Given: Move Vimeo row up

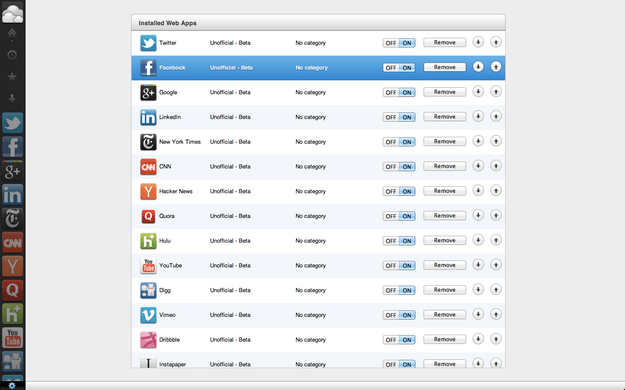Looking at the screenshot, I should coord(496,314).
